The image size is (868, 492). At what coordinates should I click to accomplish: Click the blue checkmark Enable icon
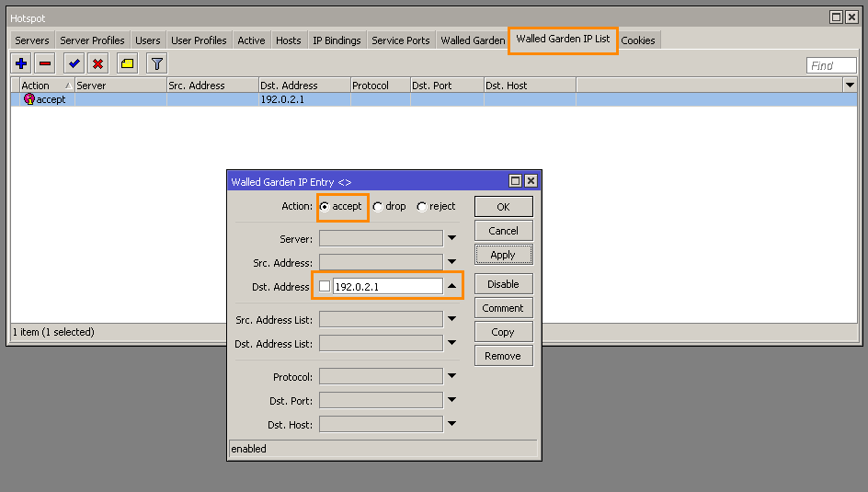(74, 63)
